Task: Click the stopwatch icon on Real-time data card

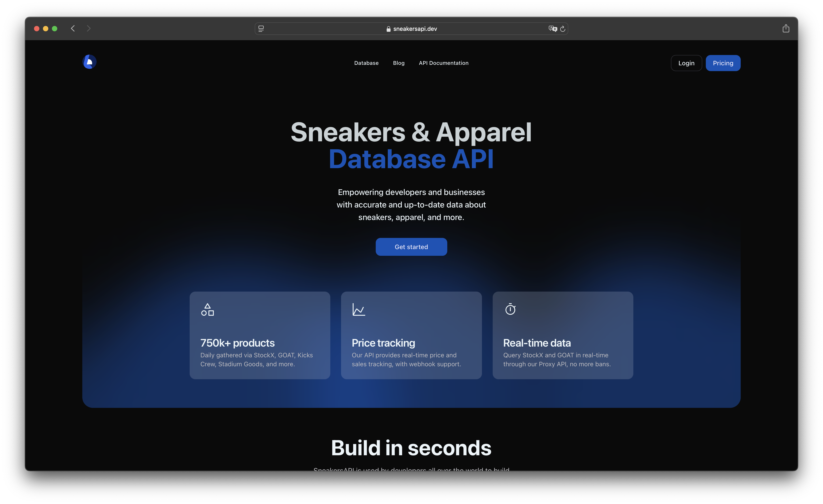Action: [x=510, y=309]
